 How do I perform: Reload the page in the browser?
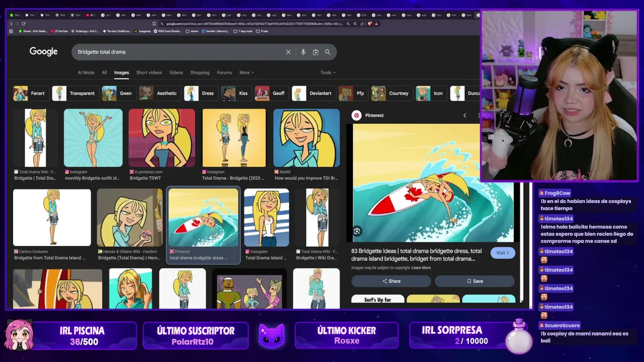(x=23, y=24)
